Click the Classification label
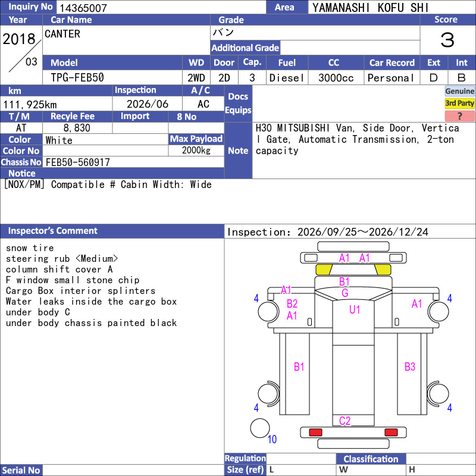Image resolution: width=476 pixels, height=476 pixels. click(371, 459)
